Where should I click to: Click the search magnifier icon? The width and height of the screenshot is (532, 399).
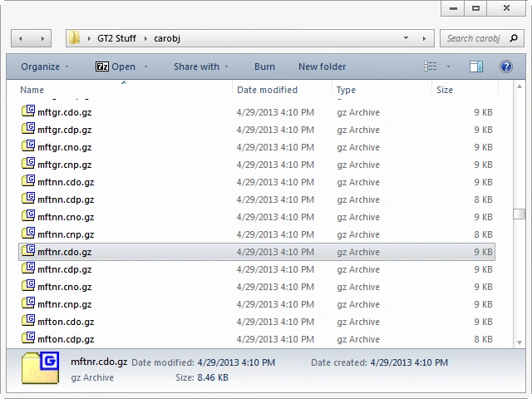(x=514, y=38)
